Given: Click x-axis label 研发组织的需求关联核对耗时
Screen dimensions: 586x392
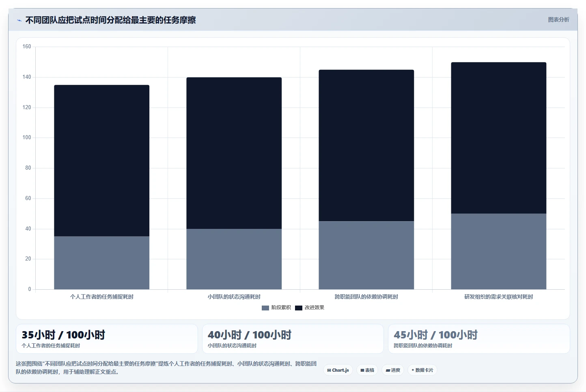Looking at the screenshot, I should pyautogui.click(x=499, y=297).
